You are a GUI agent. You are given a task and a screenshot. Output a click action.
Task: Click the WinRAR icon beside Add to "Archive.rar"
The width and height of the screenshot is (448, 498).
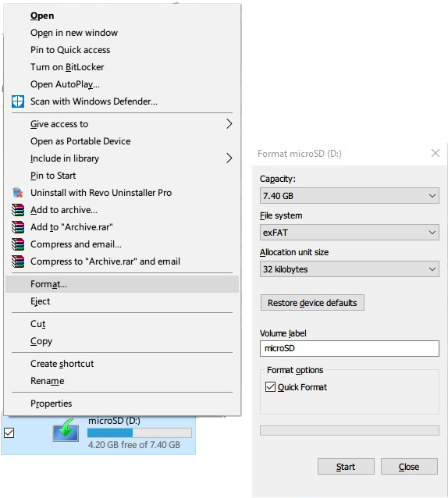click(18, 227)
